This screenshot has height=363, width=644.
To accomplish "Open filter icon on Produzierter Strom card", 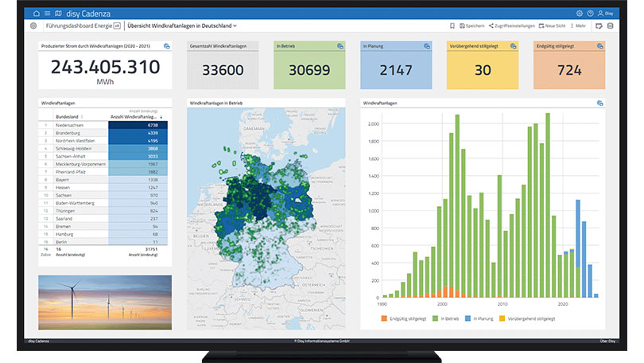I will click(167, 46).
